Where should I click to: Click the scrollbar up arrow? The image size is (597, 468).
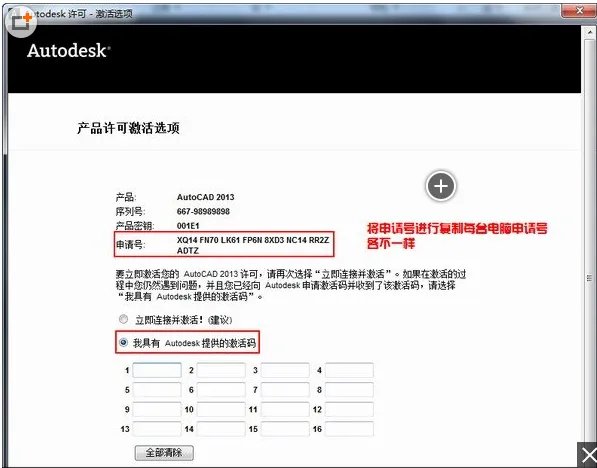pos(589,33)
